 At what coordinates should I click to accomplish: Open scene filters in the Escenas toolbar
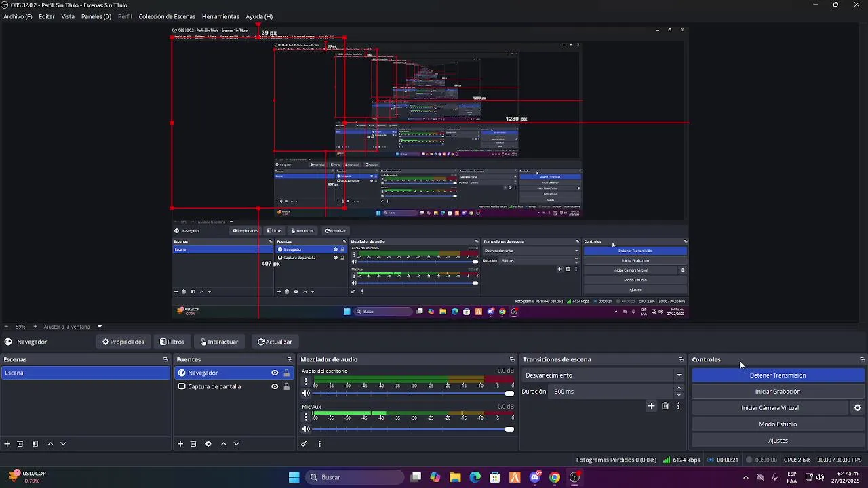click(x=35, y=444)
